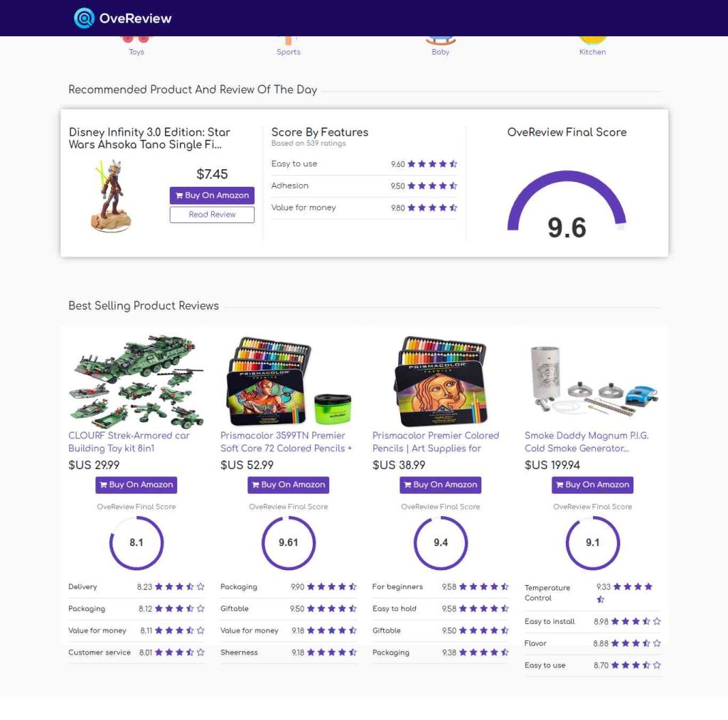The height and width of the screenshot is (720, 728).
Task: Click the 'Score By Features' heading
Action: (319, 132)
